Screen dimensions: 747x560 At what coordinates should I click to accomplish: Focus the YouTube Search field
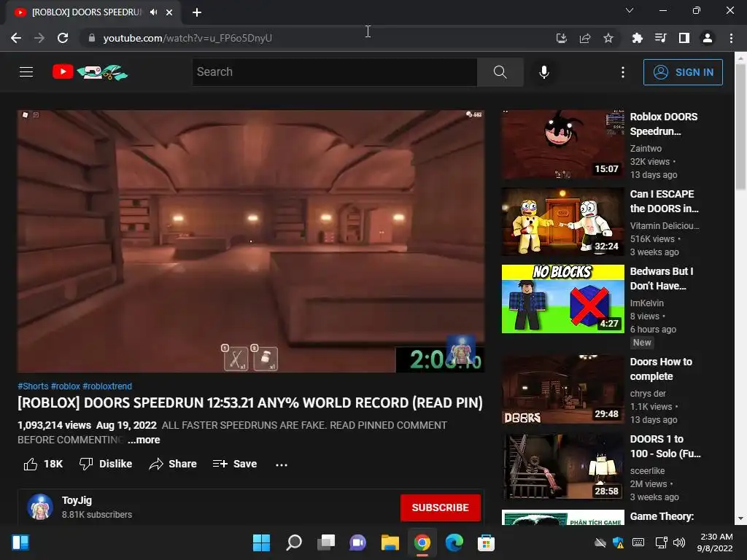tap(334, 72)
